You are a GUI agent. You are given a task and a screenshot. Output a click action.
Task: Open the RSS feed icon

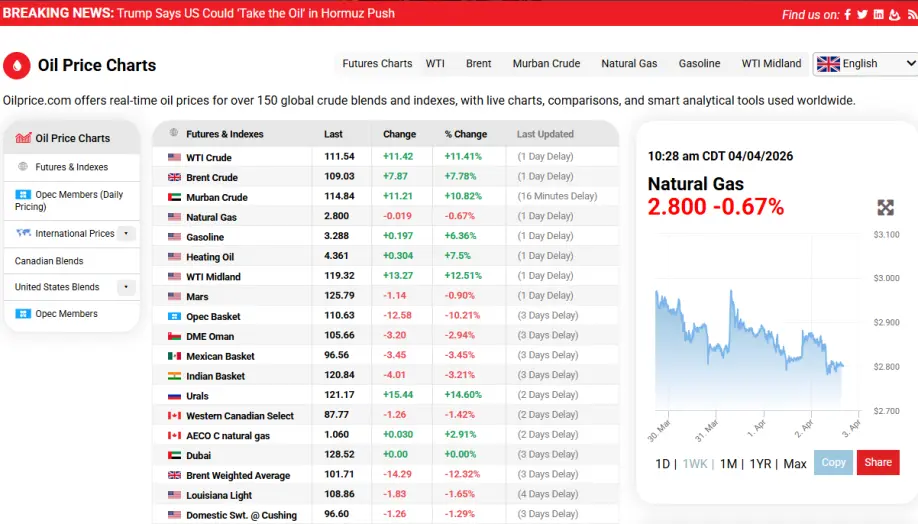pos(909,14)
